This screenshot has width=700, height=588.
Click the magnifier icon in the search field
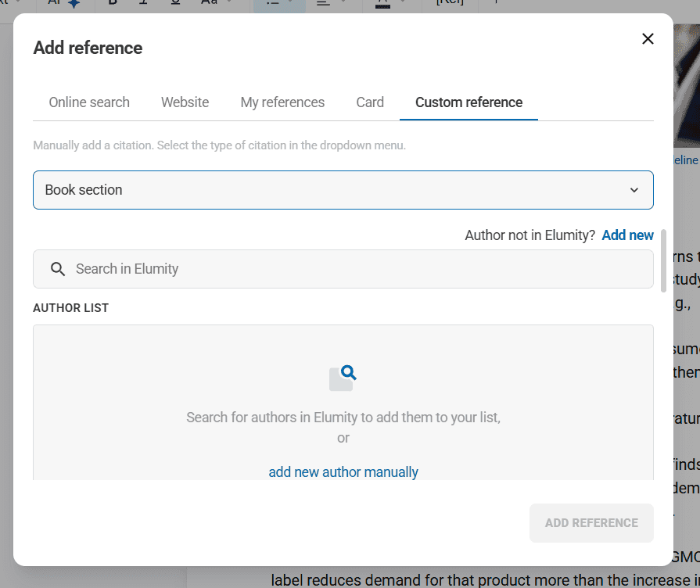(x=58, y=269)
